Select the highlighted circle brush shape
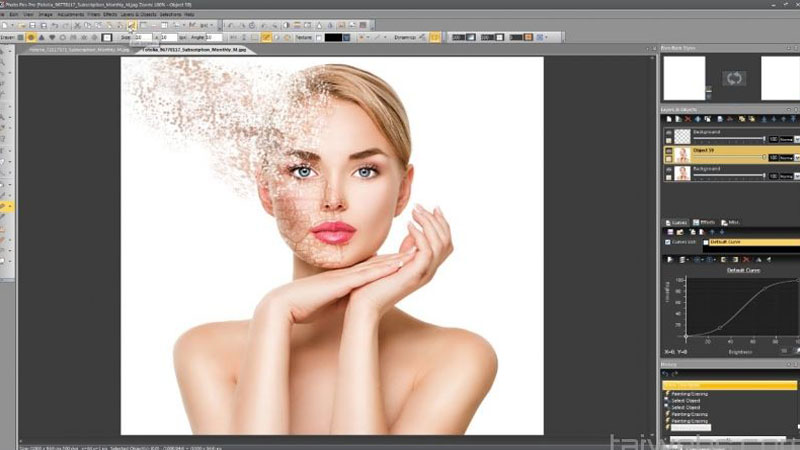The height and width of the screenshot is (450, 800). [31, 37]
